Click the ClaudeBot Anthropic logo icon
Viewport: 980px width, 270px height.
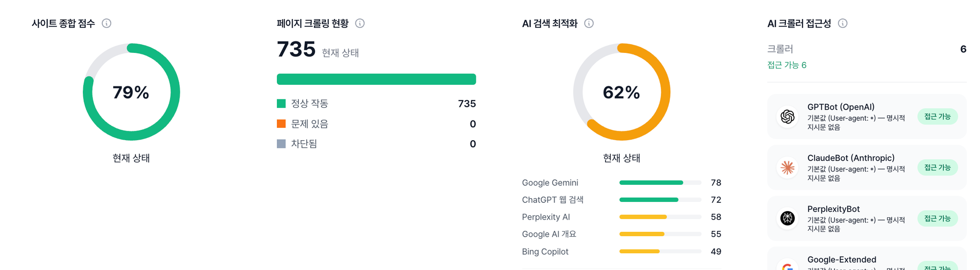click(x=787, y=168)
